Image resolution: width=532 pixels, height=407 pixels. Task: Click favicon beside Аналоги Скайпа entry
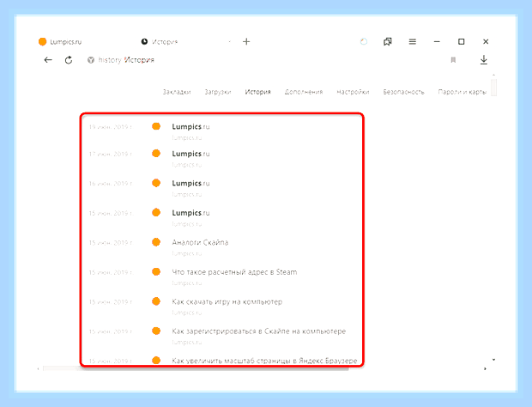point(156,242)
